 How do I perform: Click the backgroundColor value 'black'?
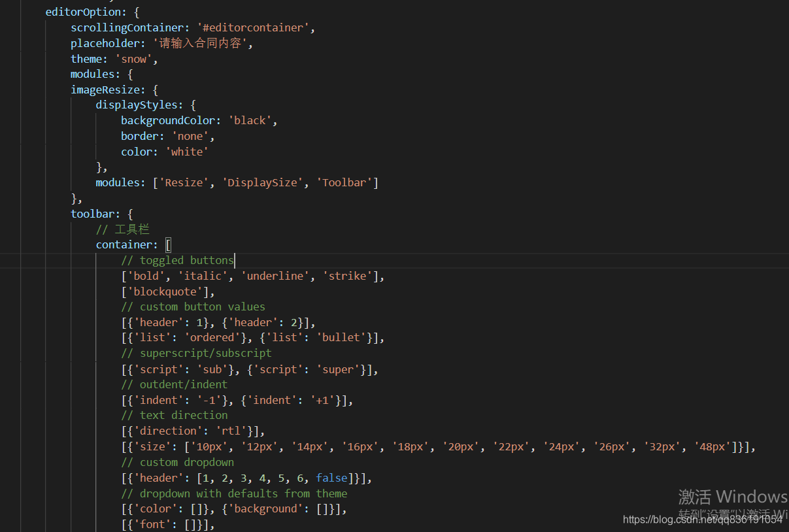[250, 120]
